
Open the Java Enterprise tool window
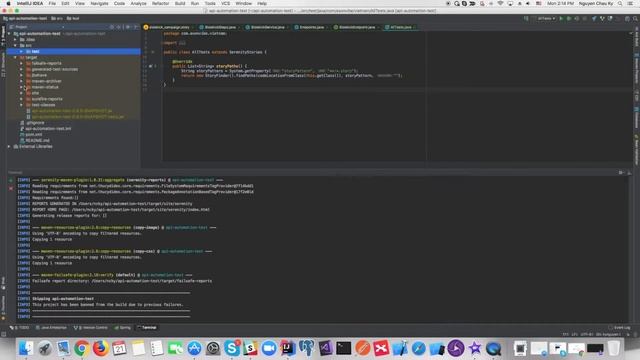(x=51, y=328)
